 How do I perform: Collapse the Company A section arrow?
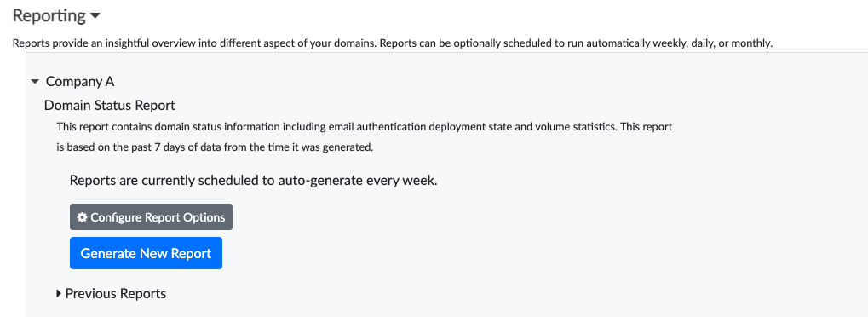(x=35, y=82)
